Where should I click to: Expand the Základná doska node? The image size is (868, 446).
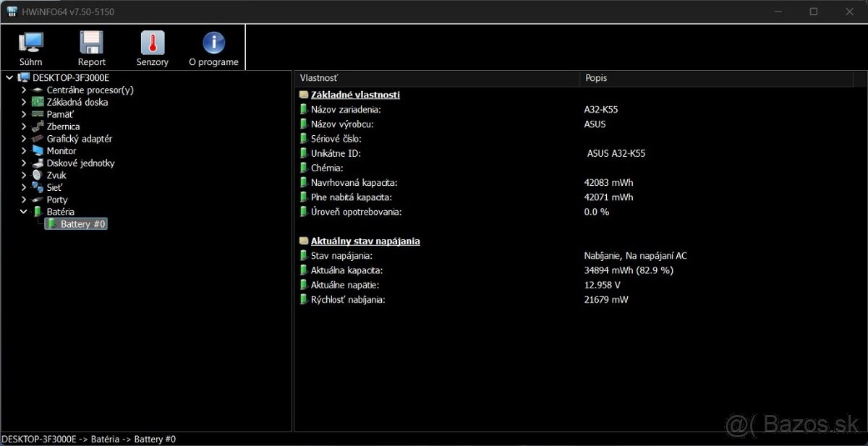coord(24,103)
